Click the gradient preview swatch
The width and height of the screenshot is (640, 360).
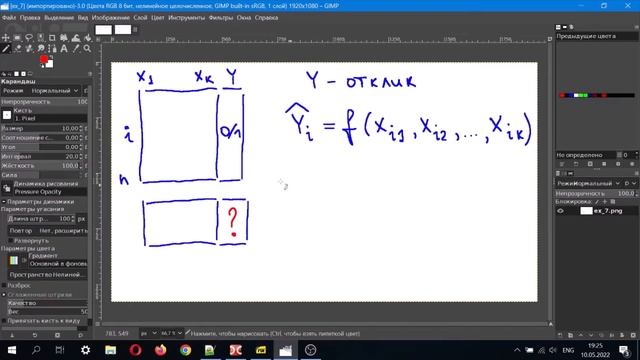tap(14, 260)
